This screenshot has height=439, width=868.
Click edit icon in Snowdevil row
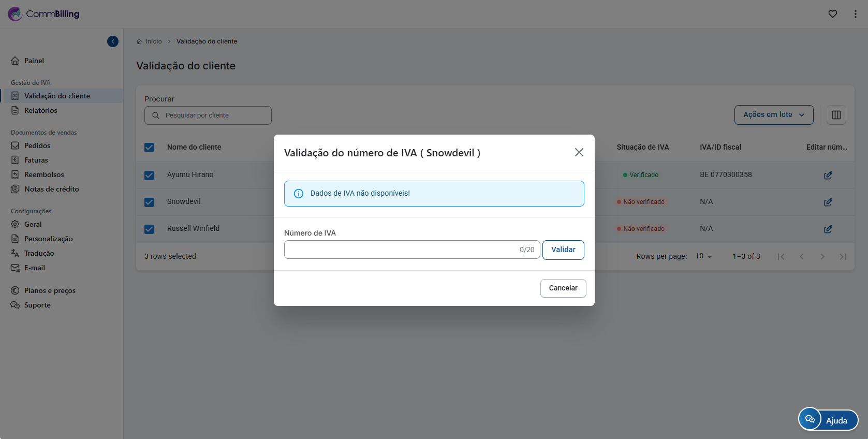pos(828,202)
